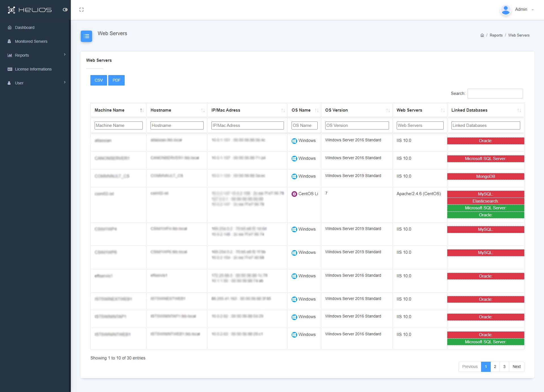Screen dimensions: 544x392
Task: Click the home icon in the breadcrumb
Action: coord(482,35)
